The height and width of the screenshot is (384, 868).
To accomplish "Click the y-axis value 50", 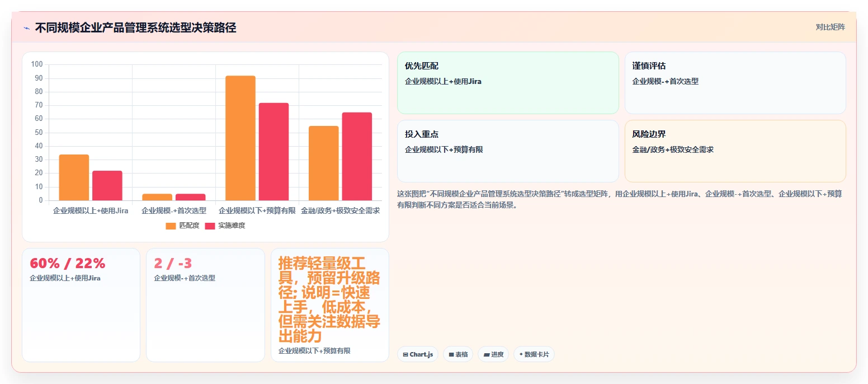I will tap(39, 132).
